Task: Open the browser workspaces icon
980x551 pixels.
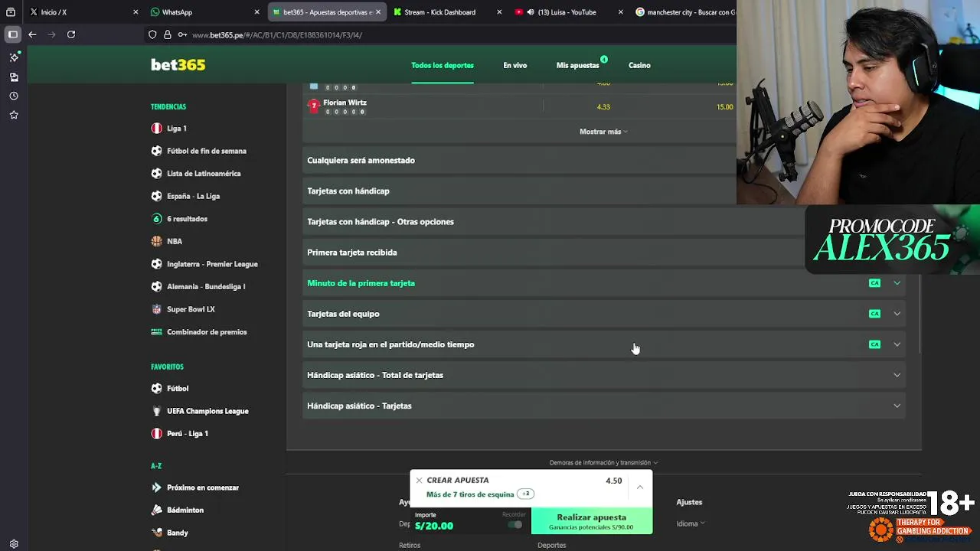Action: tap(11, 12)
